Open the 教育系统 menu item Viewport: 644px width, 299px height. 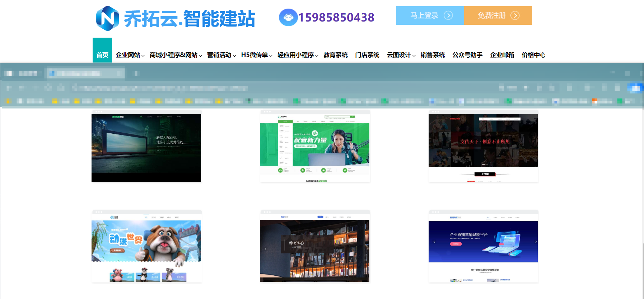(335, 55)
